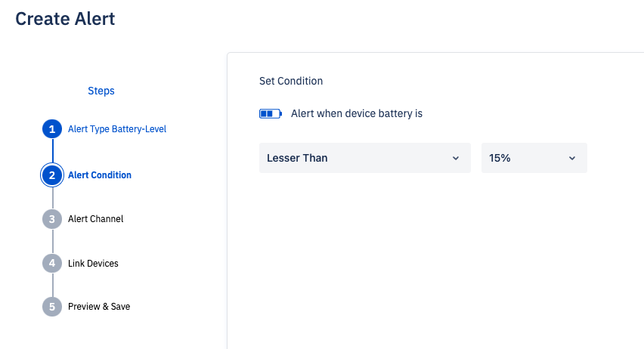Click the step 1 numbered circle
The image size is (644, 349).
(x=52, y=129)
